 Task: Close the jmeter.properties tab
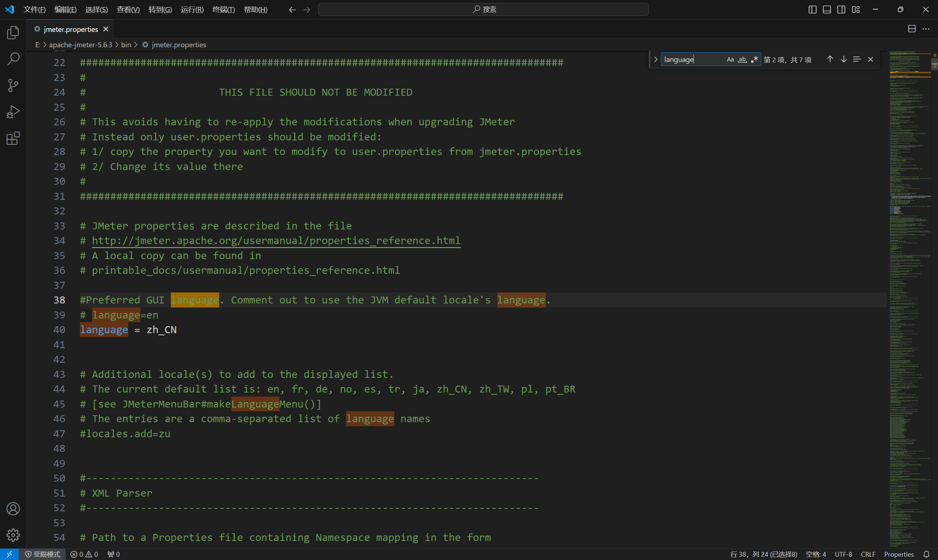[x=106, y=29]
